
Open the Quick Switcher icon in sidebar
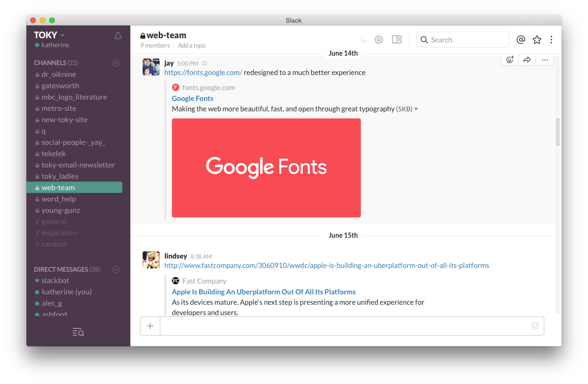78,332
